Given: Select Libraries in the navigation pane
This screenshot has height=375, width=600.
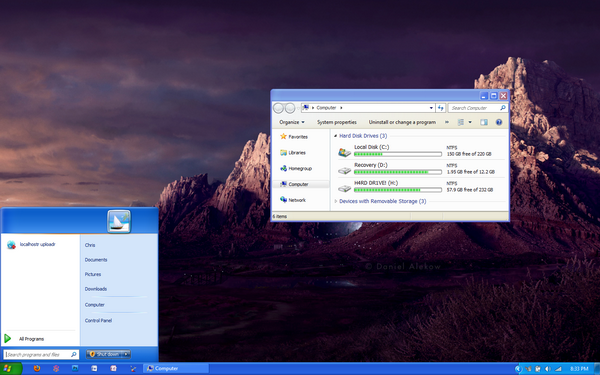Looking at the screenshot, I should (x=297, y=153).
